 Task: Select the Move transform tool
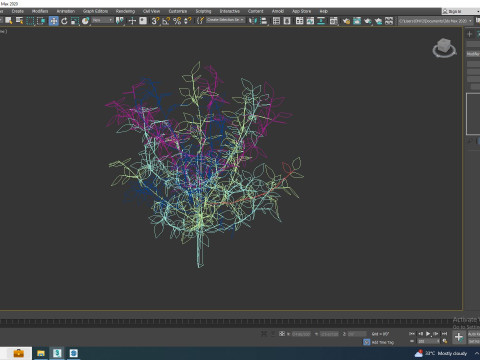pos(53,21)
